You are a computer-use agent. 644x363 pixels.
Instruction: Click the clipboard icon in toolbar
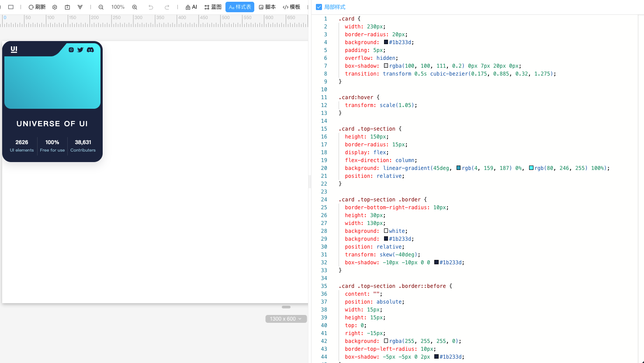click(x=67, y=7)
